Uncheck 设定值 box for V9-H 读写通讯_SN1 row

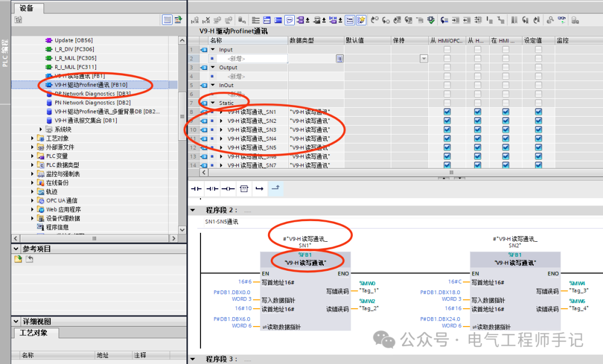tap(538, 112)
